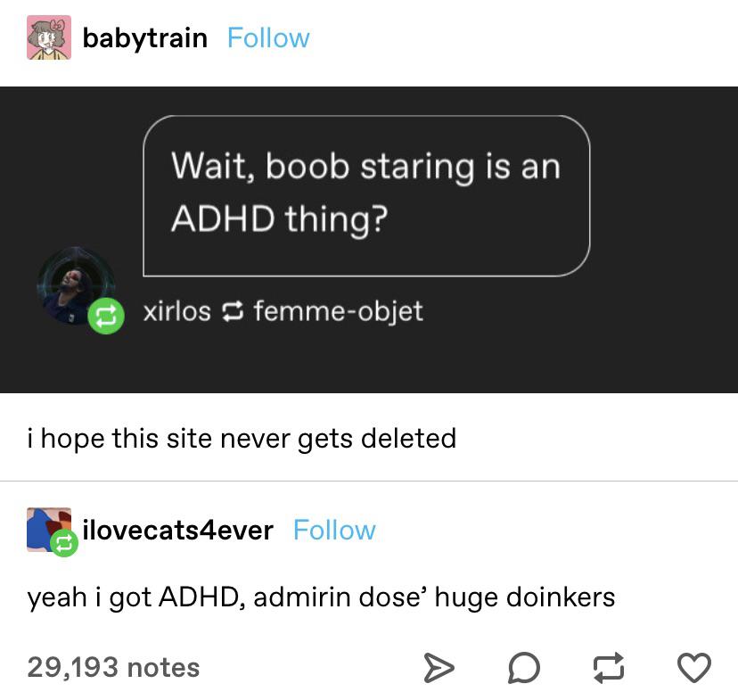Reblog the post using the arrows icon
This screenshot has height=700, width=738.
(609, 667)
